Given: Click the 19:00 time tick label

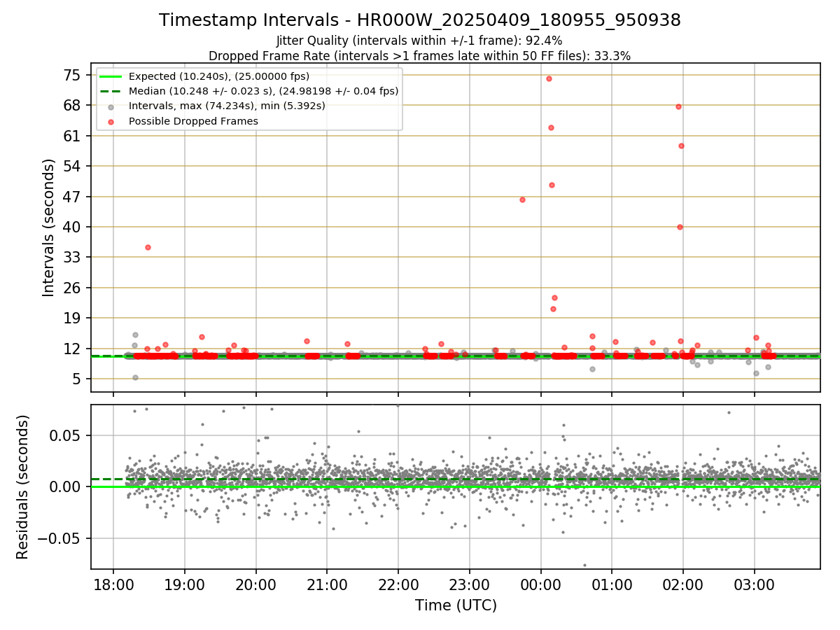Looking at the screenshot, I should click(x=185, y=585).
